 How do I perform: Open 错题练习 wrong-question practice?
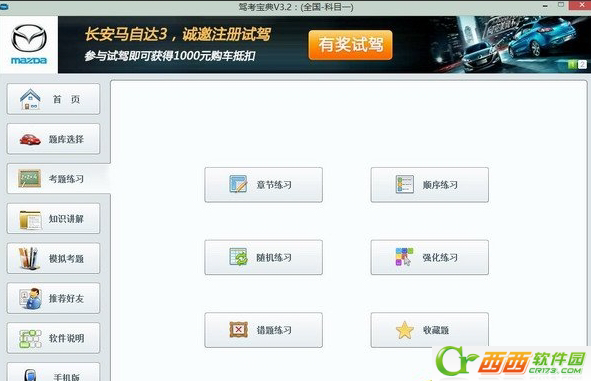click(x=263, y=330)
